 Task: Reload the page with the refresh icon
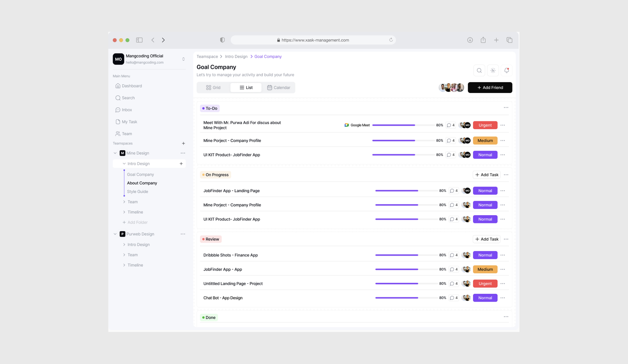pos(391,40)
